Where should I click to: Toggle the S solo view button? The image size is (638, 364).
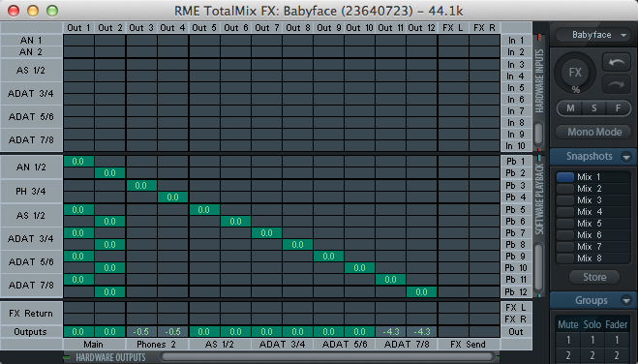[x=594, y=108]
